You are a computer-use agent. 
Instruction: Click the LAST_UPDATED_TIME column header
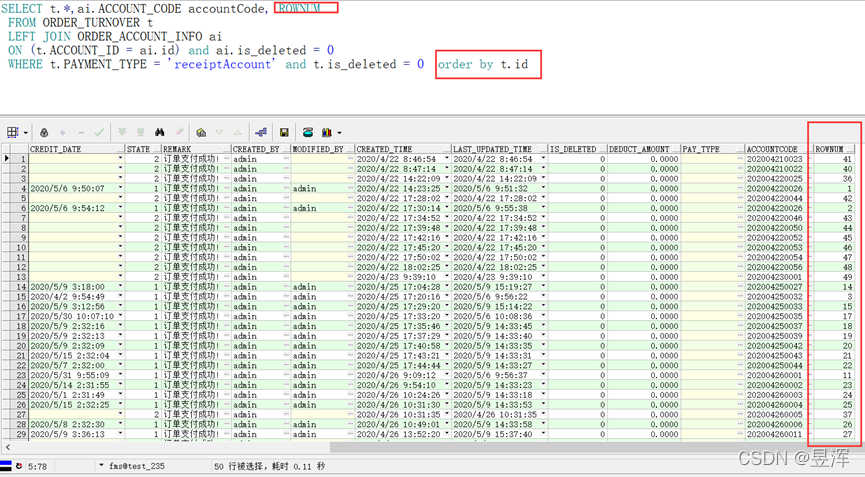499,149
